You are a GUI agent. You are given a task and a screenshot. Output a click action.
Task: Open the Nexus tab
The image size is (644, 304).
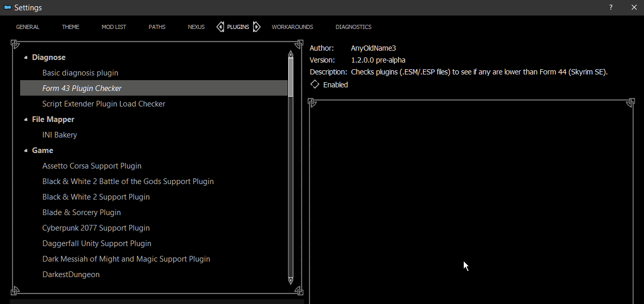point(196,27)
